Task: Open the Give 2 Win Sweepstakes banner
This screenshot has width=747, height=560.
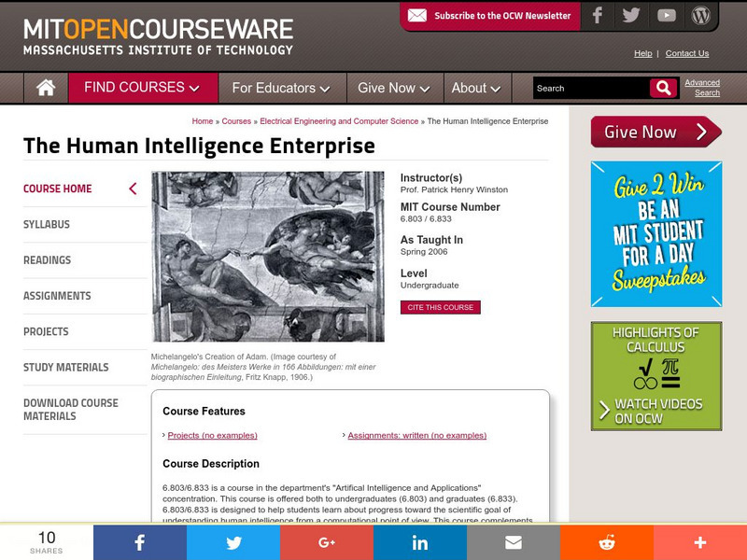Action: [x=656, y=234]
